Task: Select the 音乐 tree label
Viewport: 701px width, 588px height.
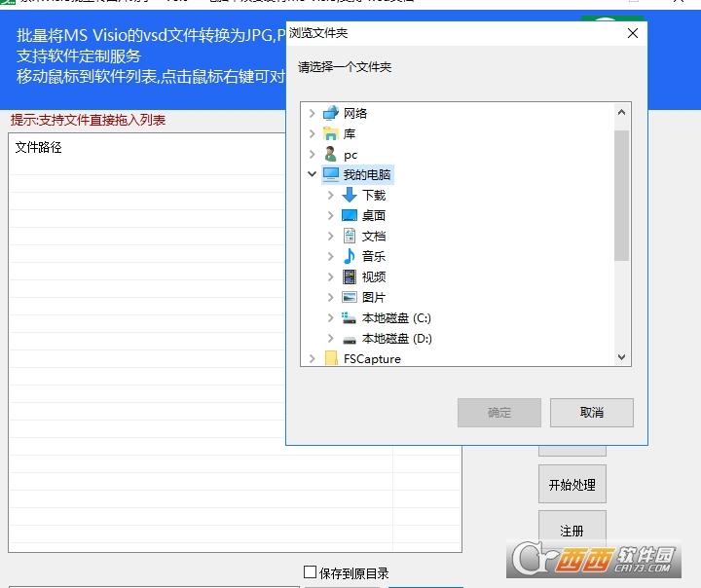Action: tap(374, 256)
